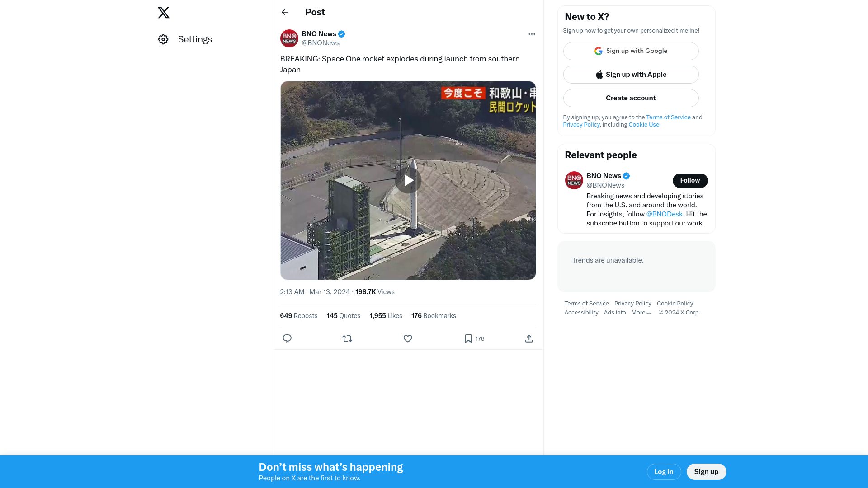The height and width of the screenshot is (488, 868).
Task: Click the verified badge beside post author
Action: pyautogui.click(x=342, y=34)
